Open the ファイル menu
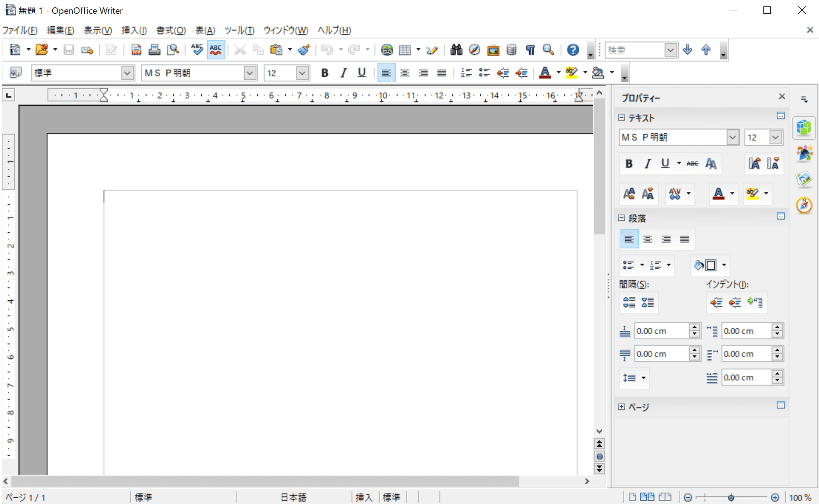 click(x=20, y=31)
